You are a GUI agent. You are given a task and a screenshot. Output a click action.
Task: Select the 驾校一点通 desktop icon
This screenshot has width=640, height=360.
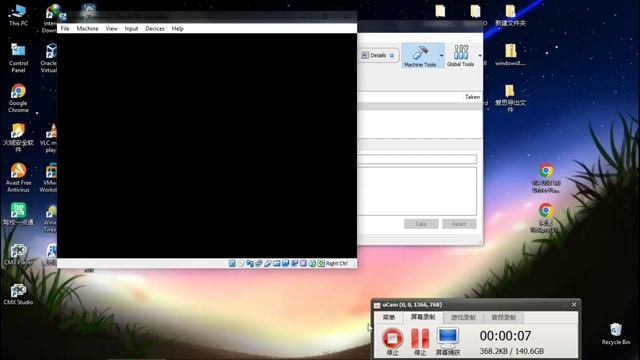coord(18,214)
